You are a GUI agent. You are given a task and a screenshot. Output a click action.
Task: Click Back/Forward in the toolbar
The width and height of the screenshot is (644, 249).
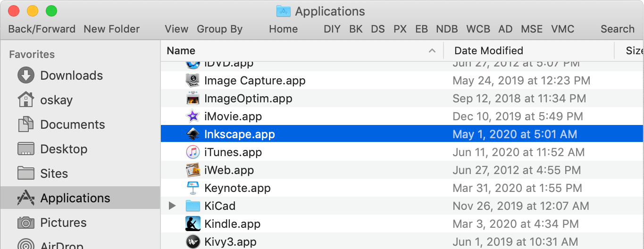[x=42, y=29]
